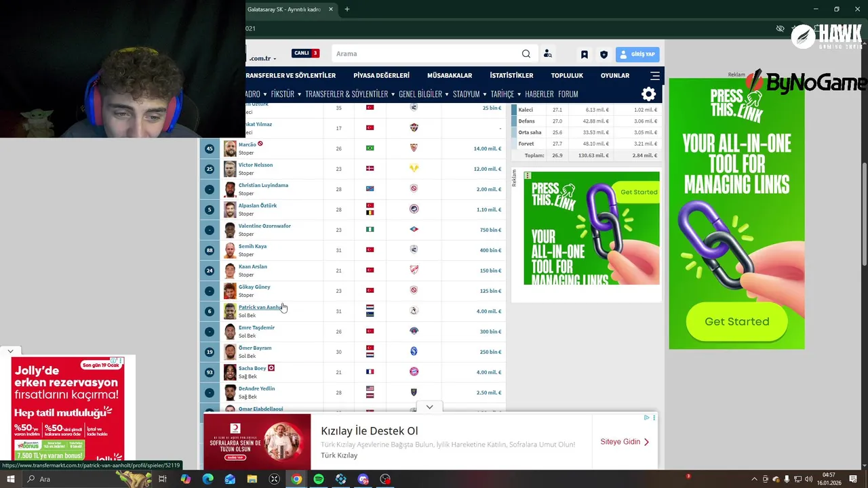868x488 pixels.
Task: Click the Brazil flag in Marcão's row
Action: pyautogui.click(x=370, y=148)
